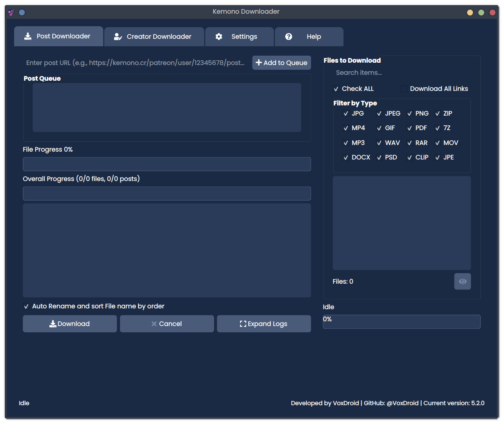Viewport: 504px width, 424px height.
Task: Click the plus icon on Add to Queue
Action: pos(259,63)
